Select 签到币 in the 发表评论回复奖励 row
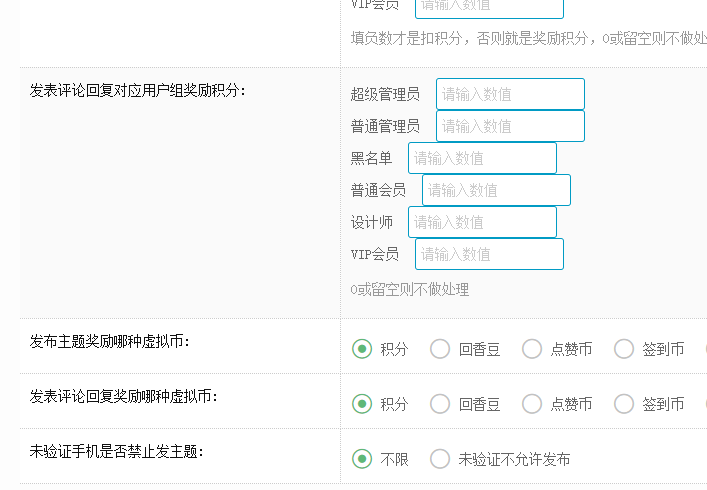The width and height of the screenshot is (707, 490). 624,404
